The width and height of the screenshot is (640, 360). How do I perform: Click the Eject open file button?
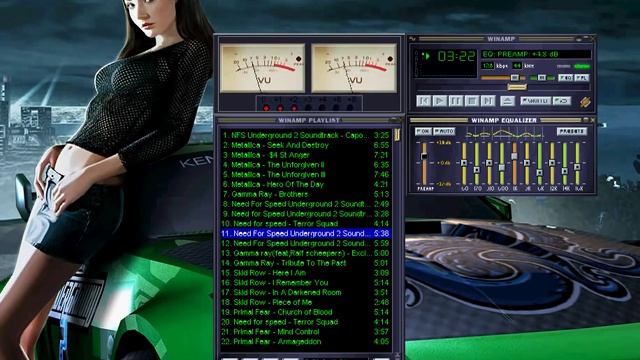(507, 101)
